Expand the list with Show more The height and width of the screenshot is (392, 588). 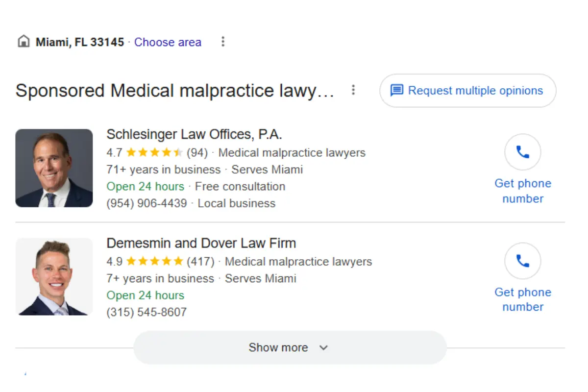290,347
